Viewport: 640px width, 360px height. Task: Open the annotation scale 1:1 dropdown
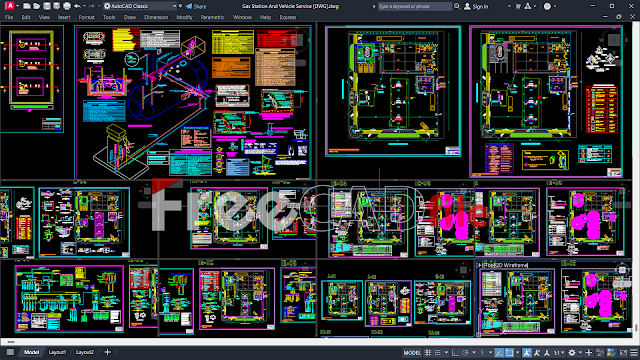coord(558,352)
